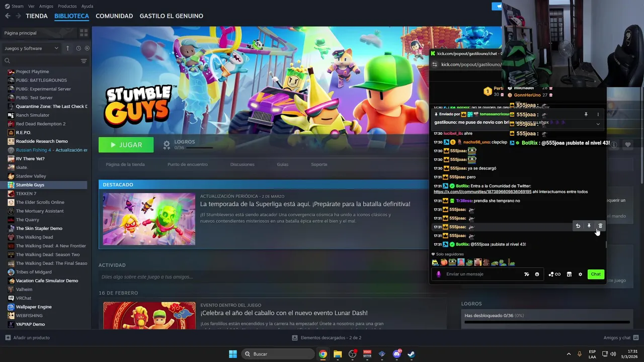The image size is (644, 362).
Task: Open the Amigos menu
Action: [x=46, y=6]
